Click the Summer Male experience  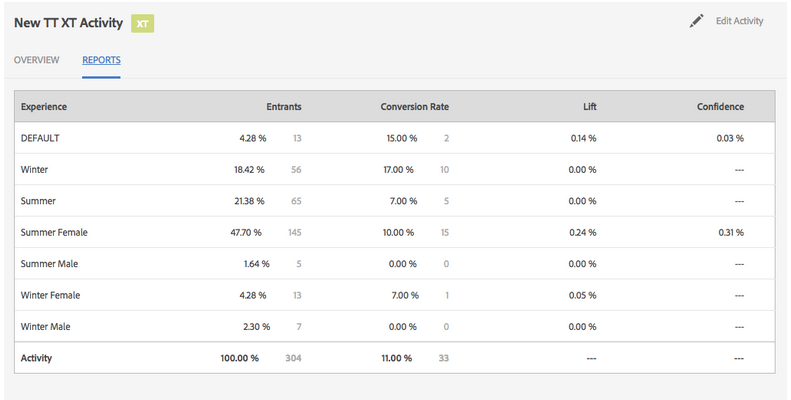tap(49, 264)
